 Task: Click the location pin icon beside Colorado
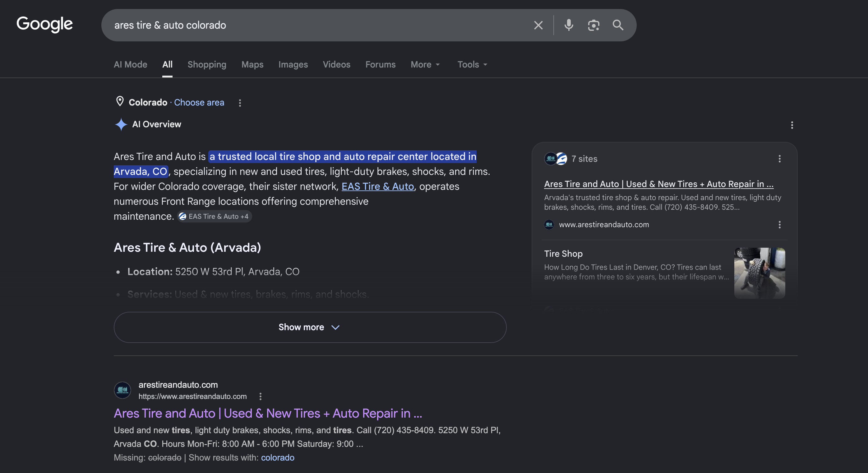click(x=120, y=101)
